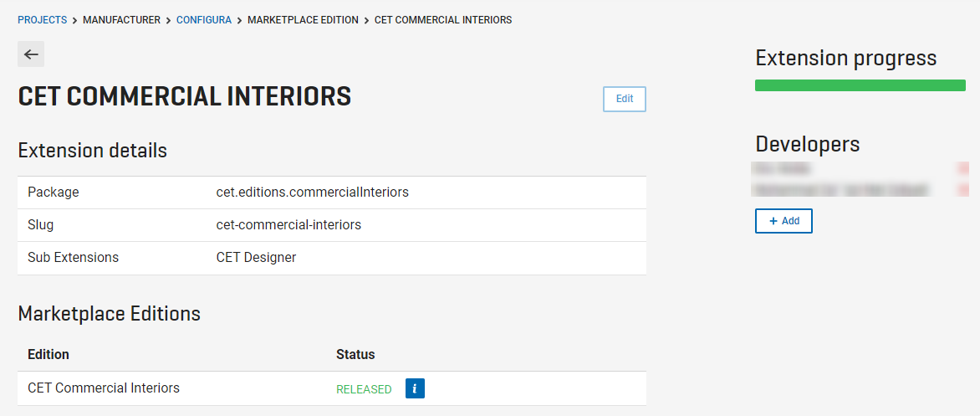Screen dimensions: 980x416
Task: Select MANUFACTURER in the breadcrumb trail
Action: (x=122, y=20)
